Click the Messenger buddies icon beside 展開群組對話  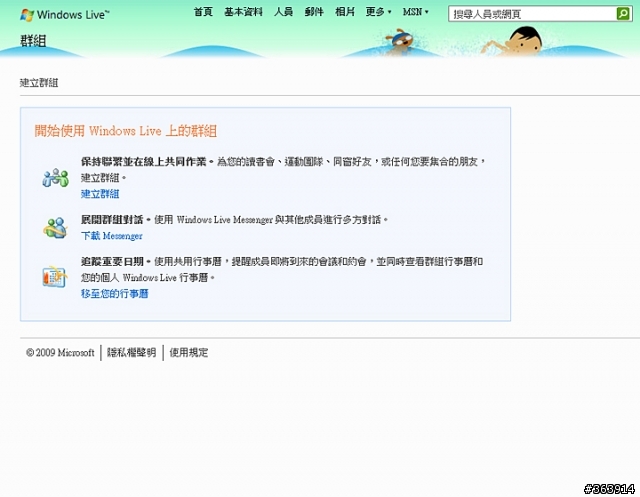point(55,228)
